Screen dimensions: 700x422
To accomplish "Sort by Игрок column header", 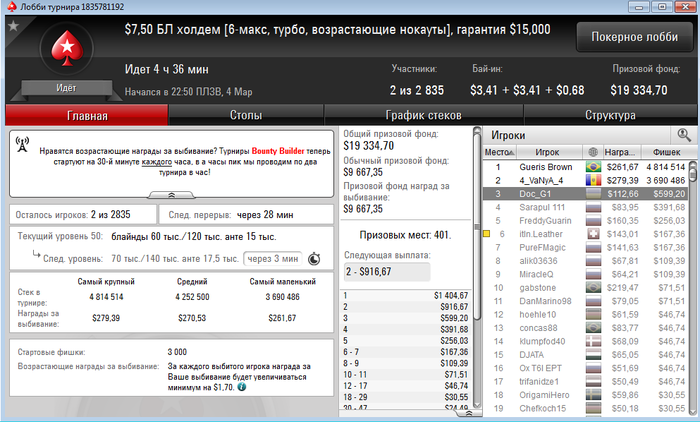I will click(x=549, y=152).
